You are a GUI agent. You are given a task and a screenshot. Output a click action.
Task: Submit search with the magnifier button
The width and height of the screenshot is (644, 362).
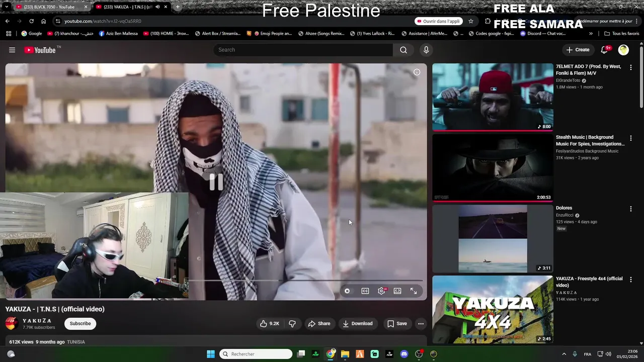click(x=404, y=50)
